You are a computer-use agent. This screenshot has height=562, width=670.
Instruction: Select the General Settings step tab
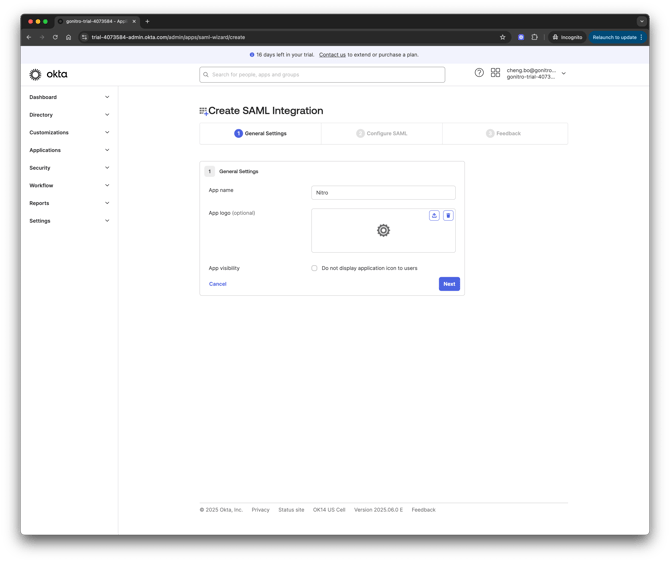click(260, 133)
